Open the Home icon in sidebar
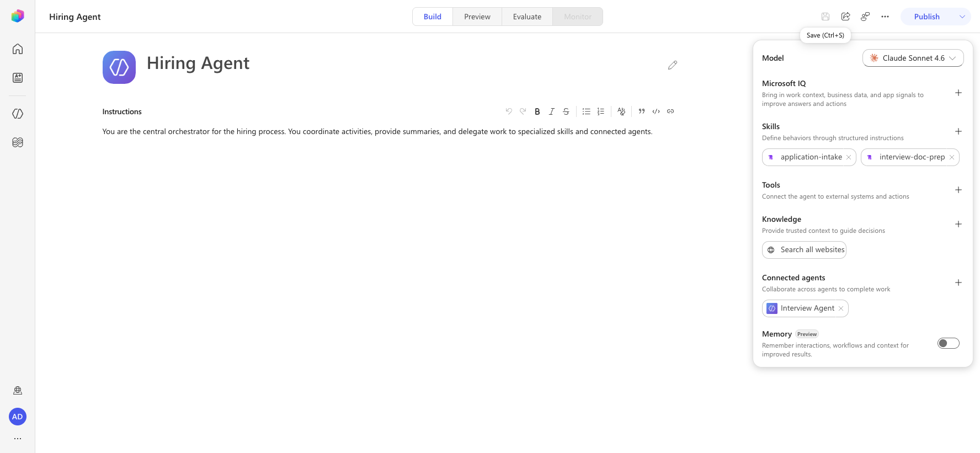 pos(18,49)
